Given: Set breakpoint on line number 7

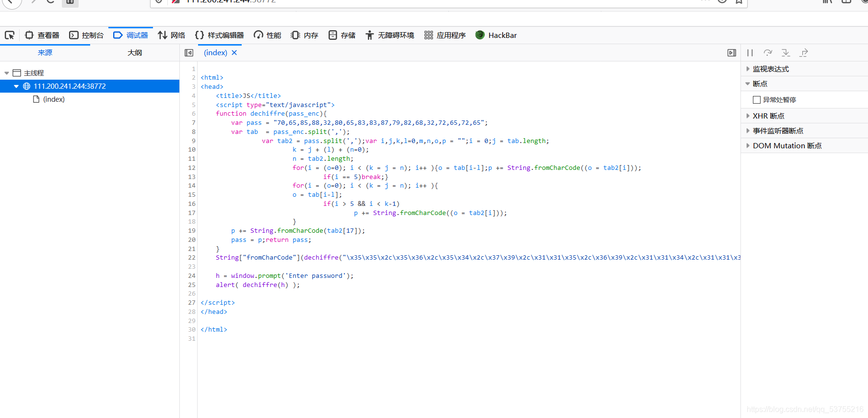Looking at the screenshot, I should click(194, 123).
